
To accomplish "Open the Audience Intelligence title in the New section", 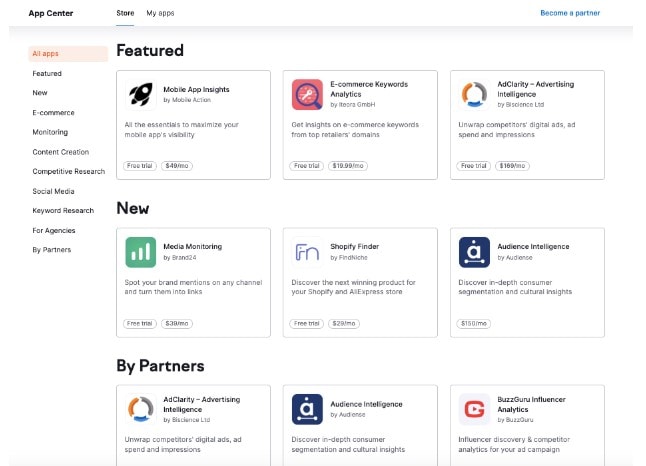I will point(533,246).
